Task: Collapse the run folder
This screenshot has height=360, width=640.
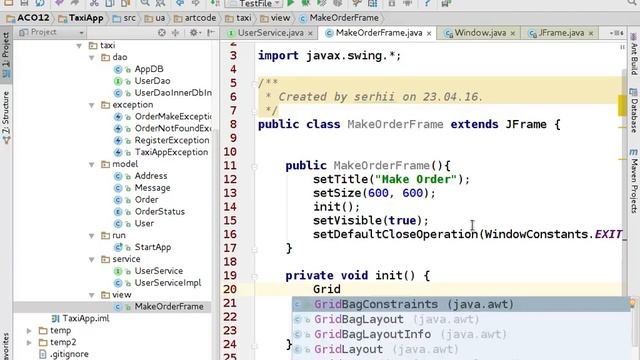Action: click(92, 236)
